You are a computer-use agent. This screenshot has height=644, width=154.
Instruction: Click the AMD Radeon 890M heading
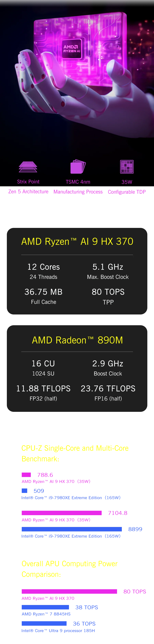(x=77, y=340)
